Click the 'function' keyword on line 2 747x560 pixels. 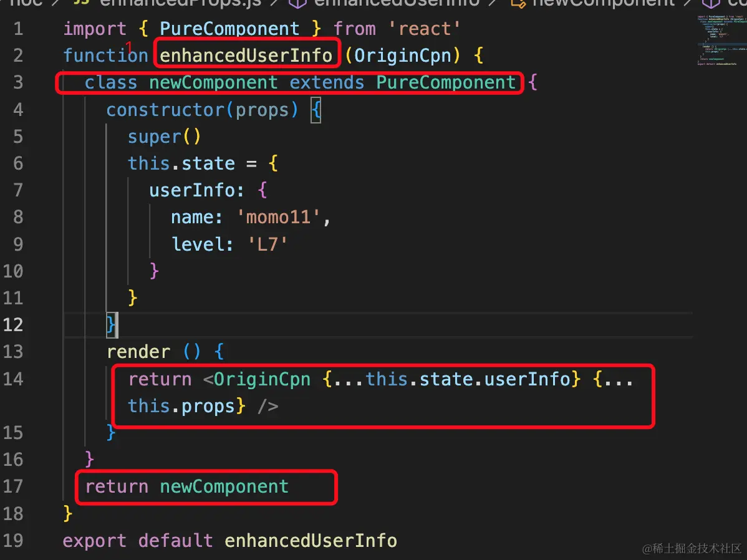pos(106,56)
